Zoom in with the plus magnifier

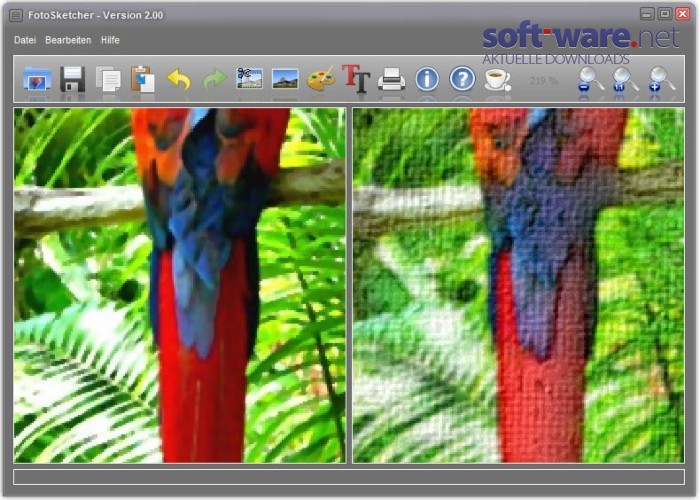coord(661,79)
